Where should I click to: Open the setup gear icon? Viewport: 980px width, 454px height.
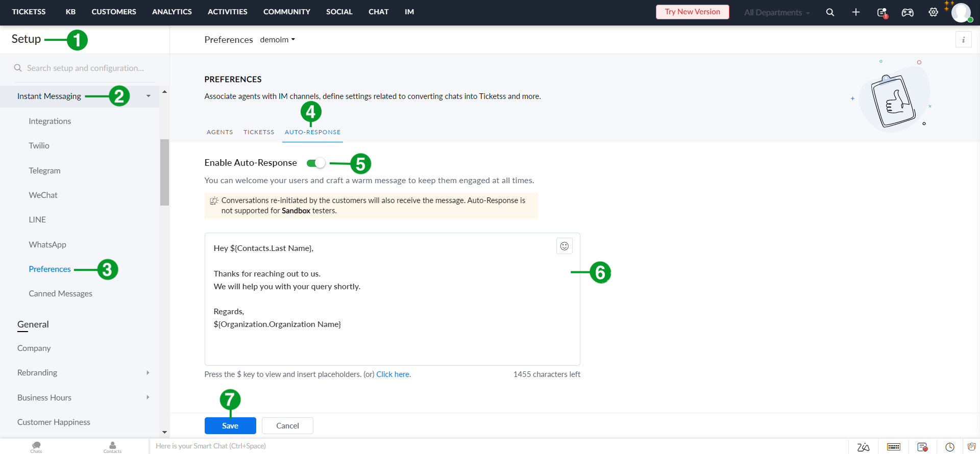(x=933, y=12)
